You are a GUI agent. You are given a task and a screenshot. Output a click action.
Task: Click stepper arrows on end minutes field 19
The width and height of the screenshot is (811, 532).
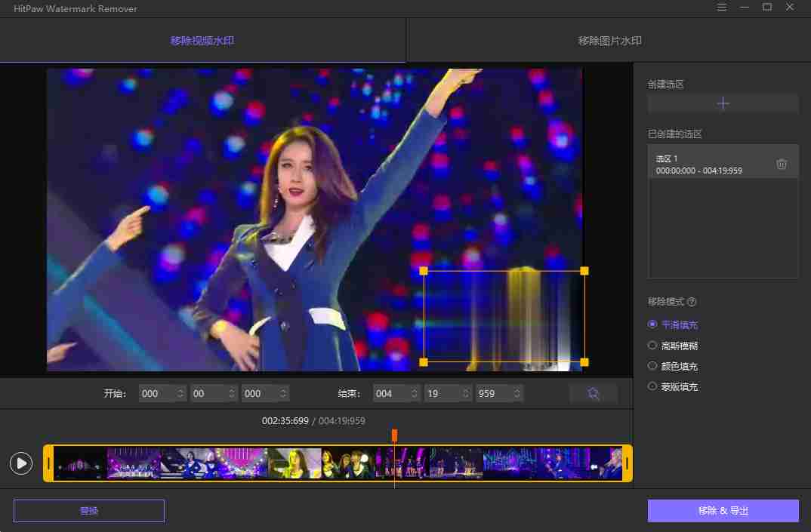point(466,393)
